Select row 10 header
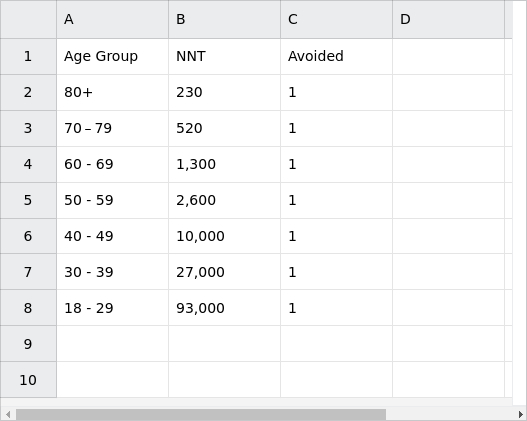The width and height of the screenshot is (527, 421). (28, 380)
